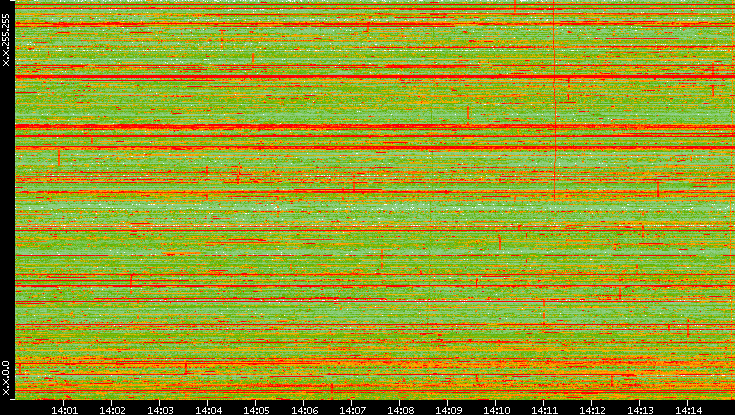The width and height of the screenshot is (735, 415).
Task: Click the 14:02 time axis label
Action: click(112, 411)
